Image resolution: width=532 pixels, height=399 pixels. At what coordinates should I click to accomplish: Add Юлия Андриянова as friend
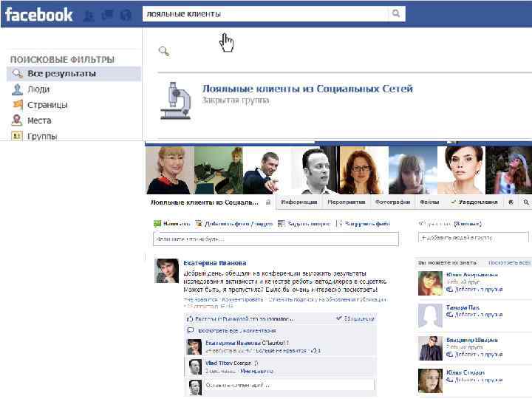[474, 290]
